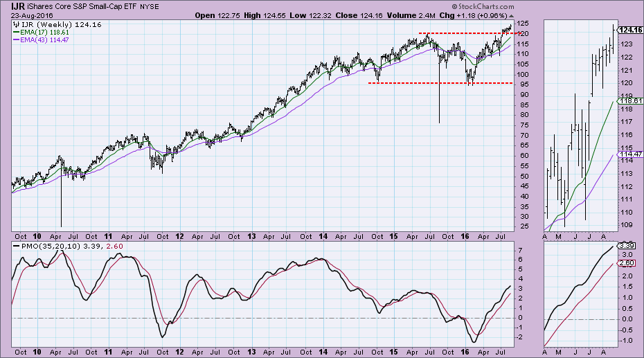Click the 116 label on zoom panel price axis
The width and height of the screenshot is (644, 358).
(x=627, y=134)
